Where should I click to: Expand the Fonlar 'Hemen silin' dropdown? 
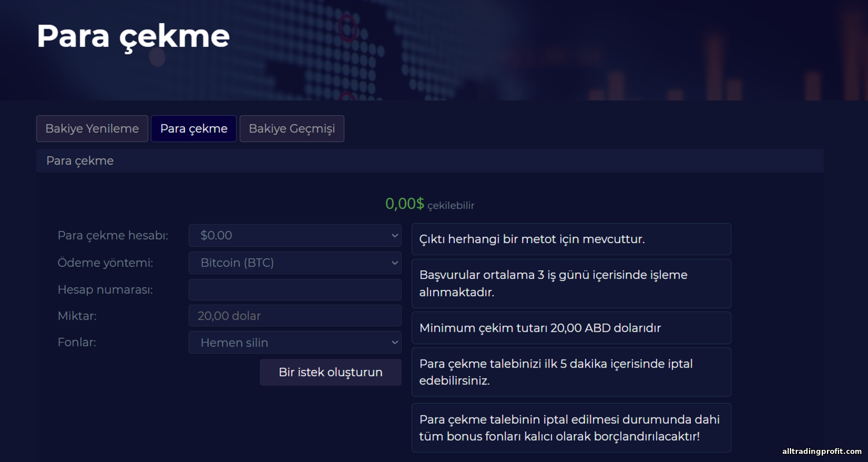(x=295, y=343)
